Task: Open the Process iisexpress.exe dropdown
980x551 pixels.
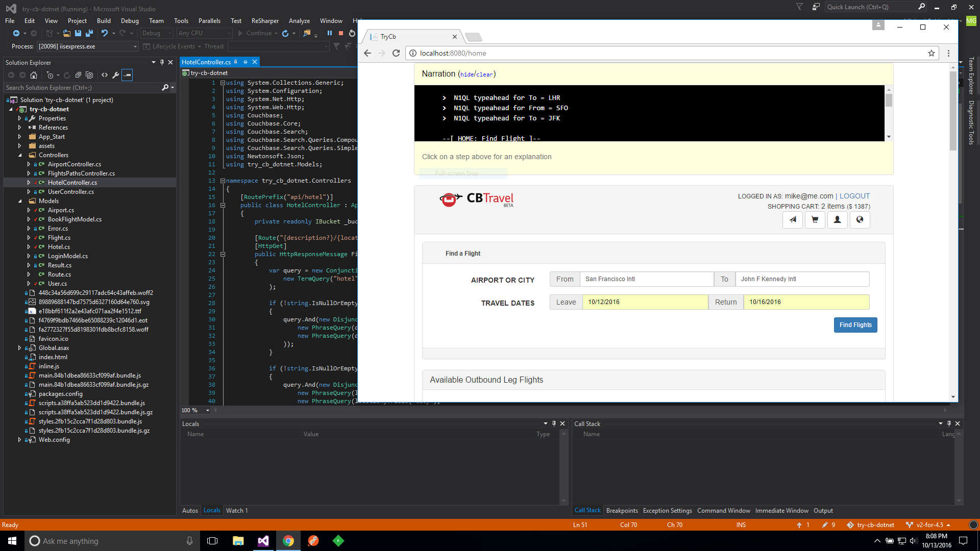Action: pos(88,46)
